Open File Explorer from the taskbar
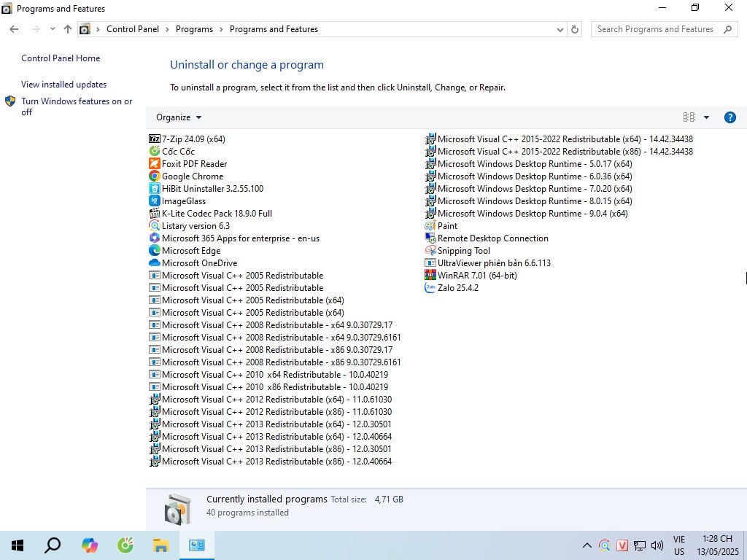 pos(160,545)
